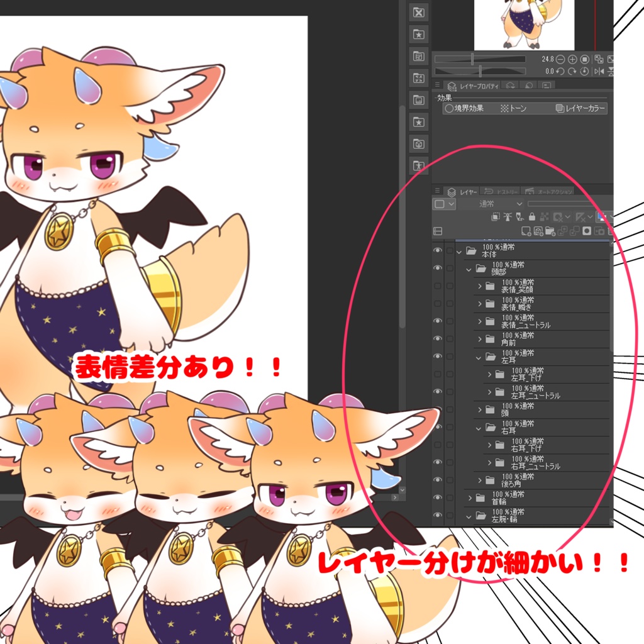Hide the 頭部 layer folder
Viewport: 644px width, 644px height.
point(438,269)
